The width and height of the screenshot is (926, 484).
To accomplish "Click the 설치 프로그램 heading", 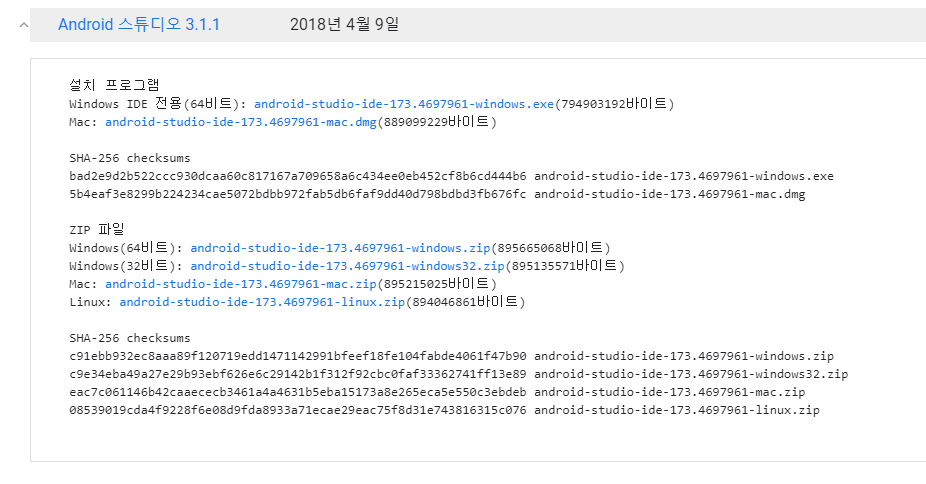I will 114,85.
